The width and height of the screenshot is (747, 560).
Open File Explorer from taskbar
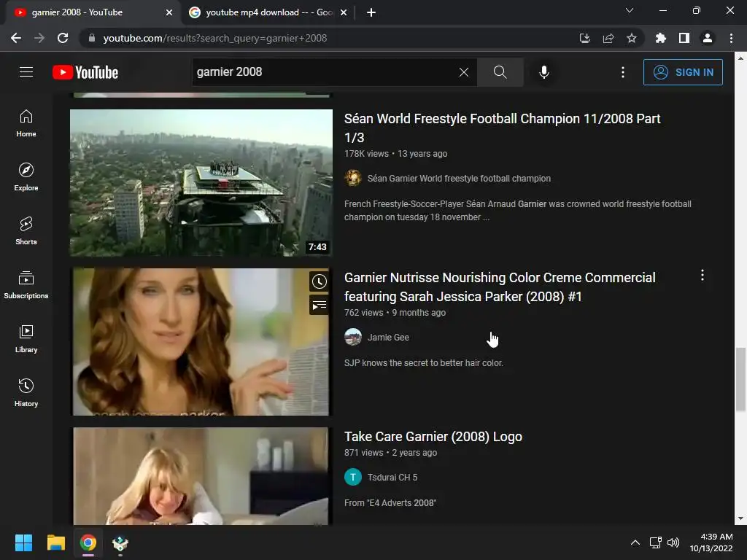[55, 542]
